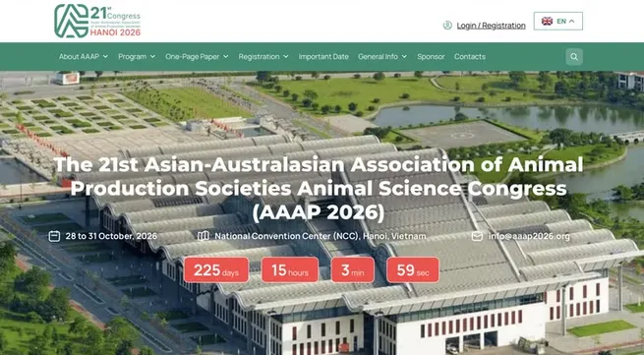
Task: Click the text '28 to 31 October, 2026'
Action: click(111, 236)
